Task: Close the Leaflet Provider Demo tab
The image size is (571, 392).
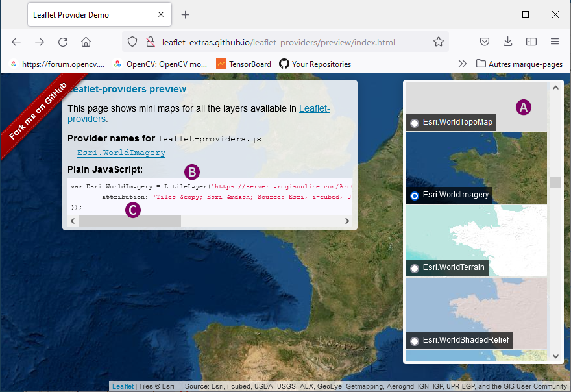Action: [x=161, y=14]
